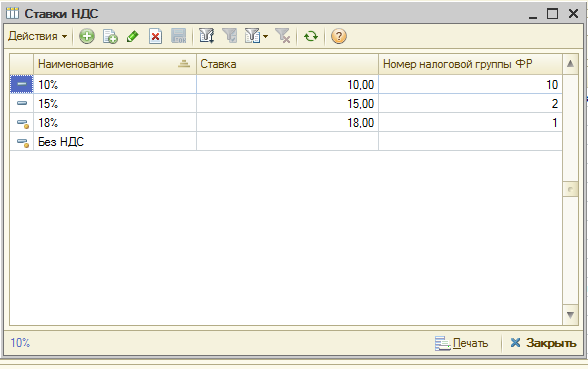
Task: Edit current item with green pencil icon
Action: (x=133, y=36)
